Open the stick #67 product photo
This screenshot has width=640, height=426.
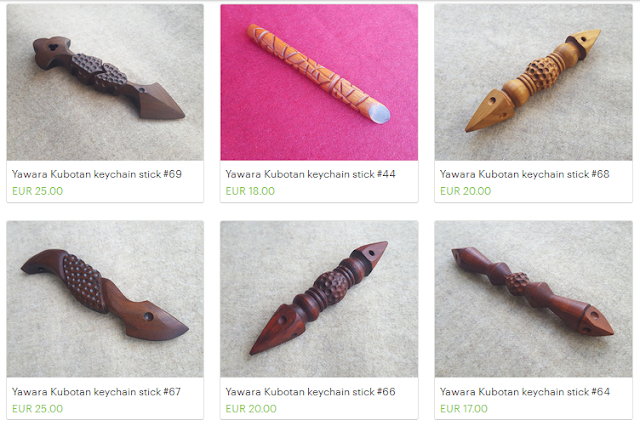click(x=105, y=299)
